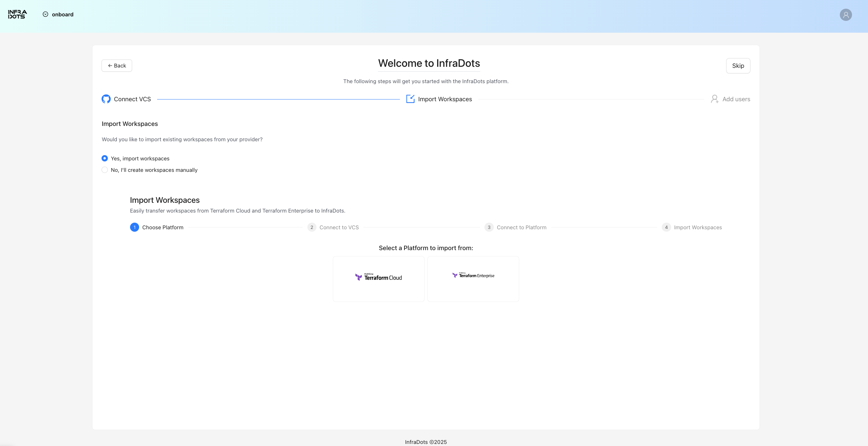Click the Connect VCS step label
Viewport: 868px width, 446px height.
pos(132,99)
